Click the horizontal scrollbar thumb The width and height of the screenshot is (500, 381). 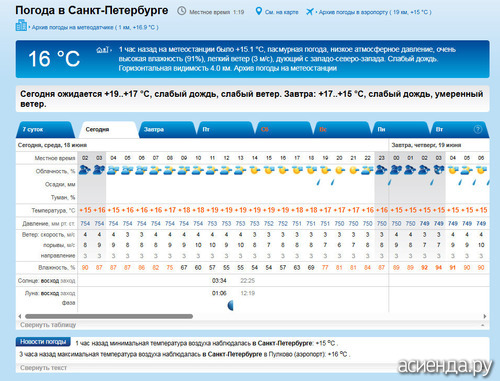tap(109, 316)
